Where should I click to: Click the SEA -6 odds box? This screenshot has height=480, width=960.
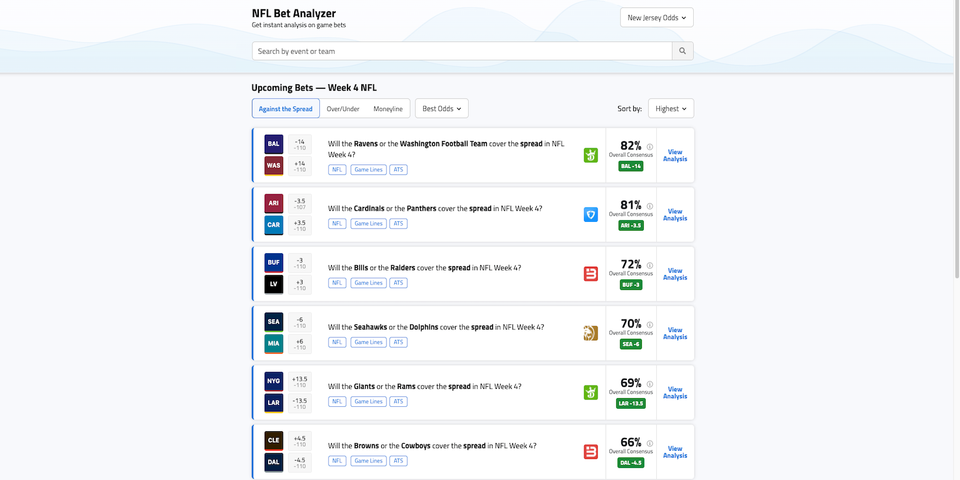coord(300,322)
